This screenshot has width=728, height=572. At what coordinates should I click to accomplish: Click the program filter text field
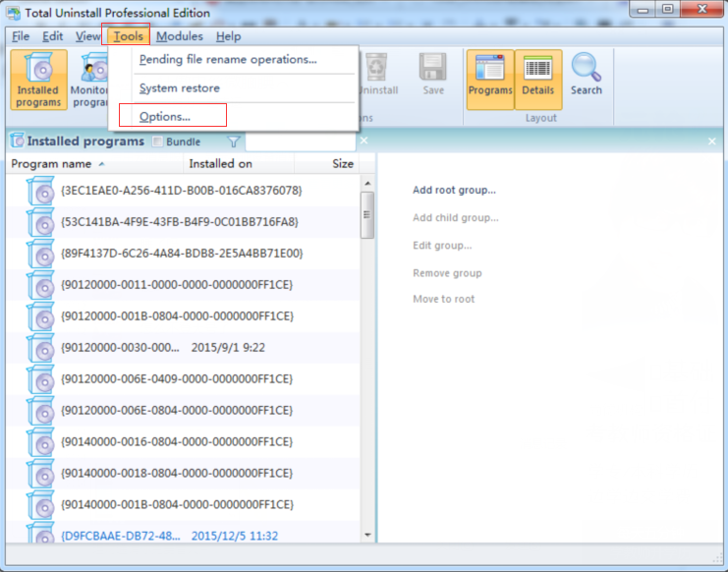point(299,142)
